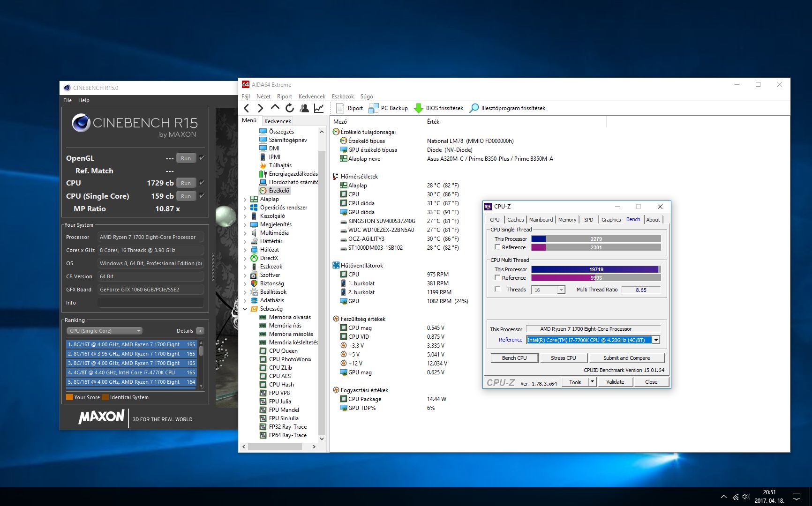Collapse Sebesség tree node
The image size is (812, 506).
pyautogui.click(x=245, y=309)
